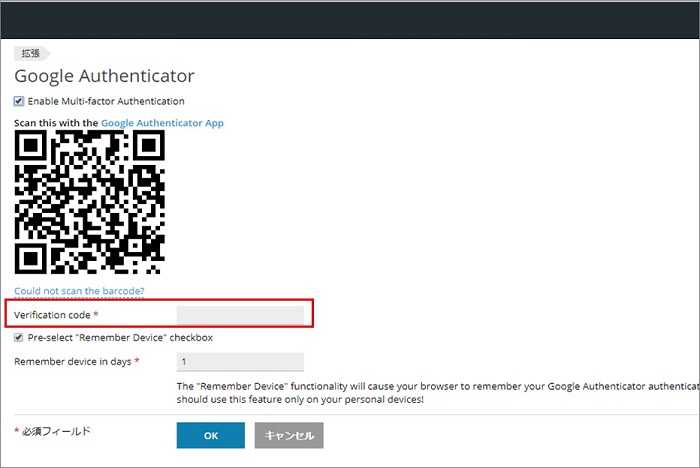Click the 'Could not scan the barcode?' link
Viewport: 700px width, 468px height.
click(79, 291)
